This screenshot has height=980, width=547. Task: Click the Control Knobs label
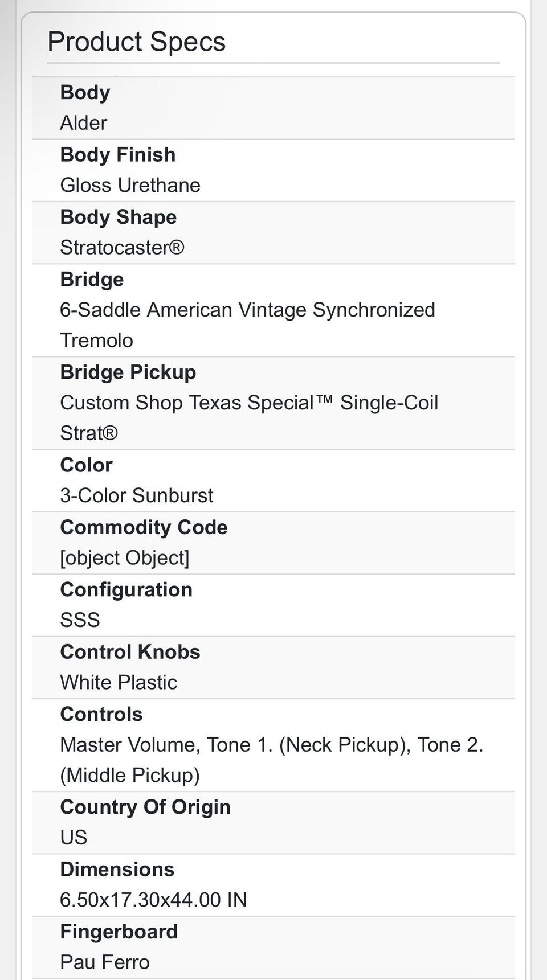[x=130, y=652]
